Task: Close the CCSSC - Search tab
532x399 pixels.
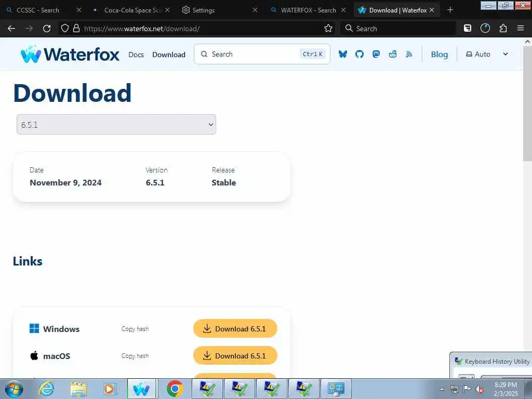Action: tap(79, 10)
